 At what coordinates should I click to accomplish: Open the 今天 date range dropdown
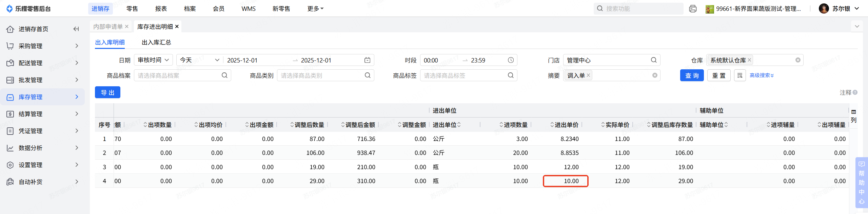coord(199,60)
